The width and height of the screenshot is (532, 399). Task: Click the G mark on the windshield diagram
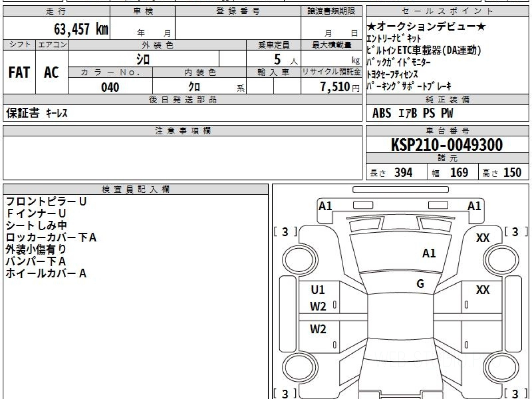pos(420,284)
